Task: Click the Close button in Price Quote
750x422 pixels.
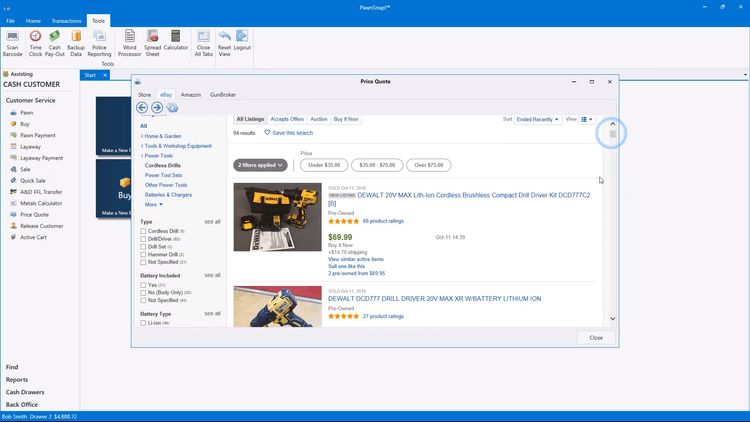Action: [596, 338]
